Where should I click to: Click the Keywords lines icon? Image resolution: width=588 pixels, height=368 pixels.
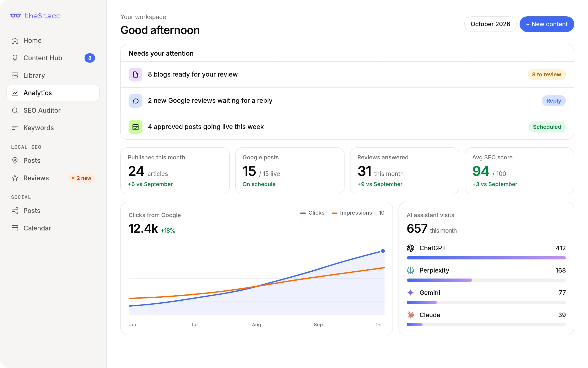pos(15,128)
